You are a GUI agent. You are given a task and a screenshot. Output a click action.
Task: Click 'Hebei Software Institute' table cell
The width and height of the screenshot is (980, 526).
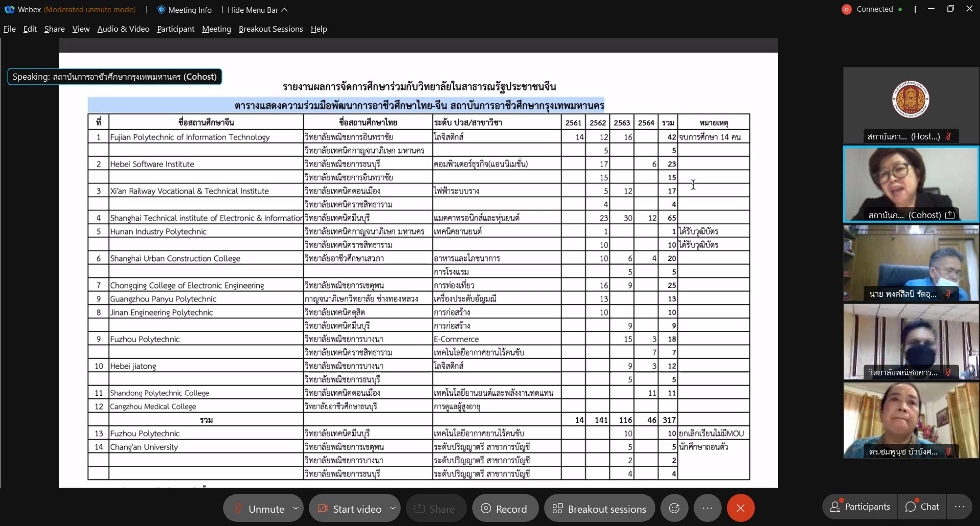pos(206,164)
